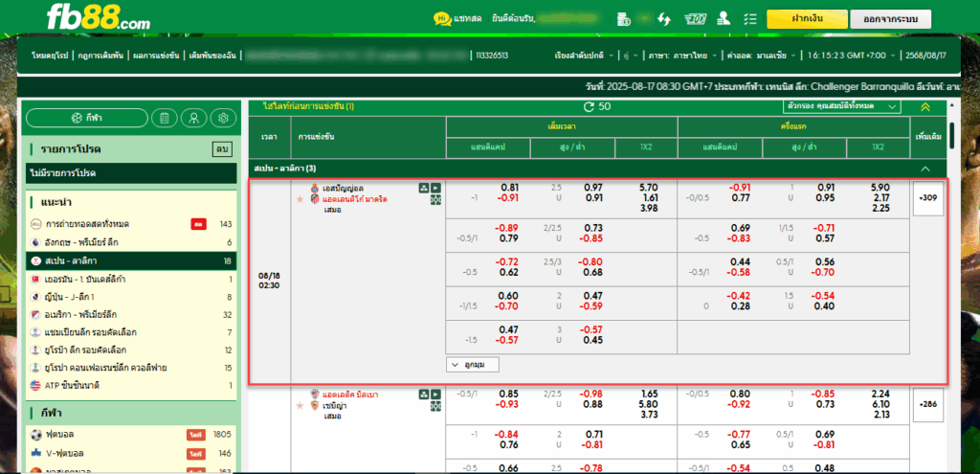Click the Premier League icon in sidebar
The height and width of the screenshot is (474, 980).
coord(35,242)
